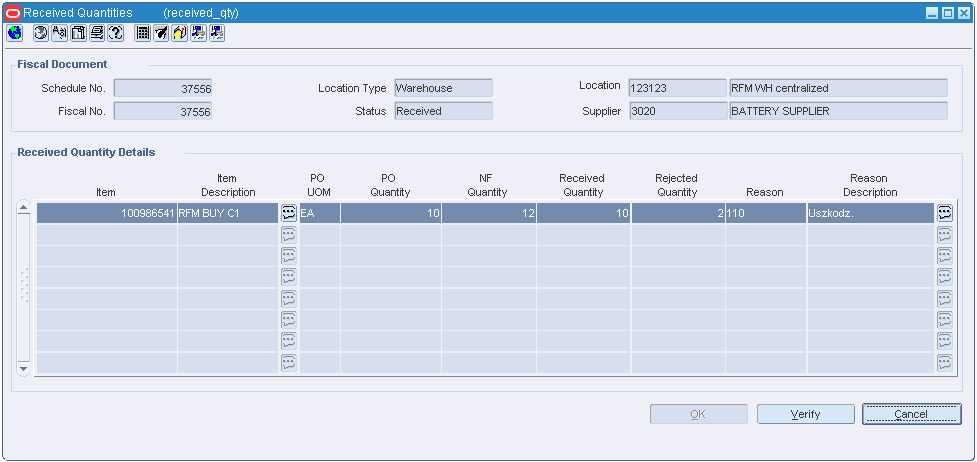977x462 pixels.
Task: Click the Schedule No. field showing 37556
Action: coord(163,89)
